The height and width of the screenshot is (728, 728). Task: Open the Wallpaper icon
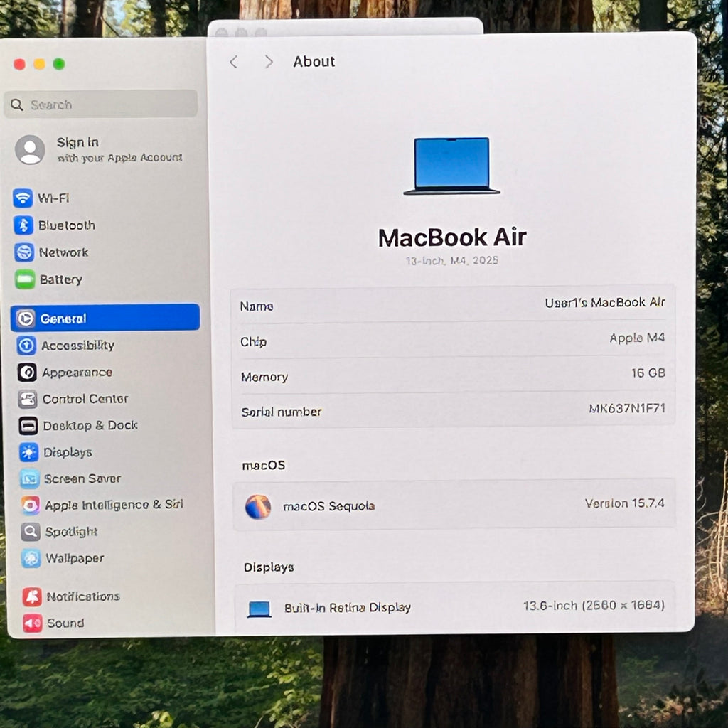pyautogui.click(x=31, y=558)
